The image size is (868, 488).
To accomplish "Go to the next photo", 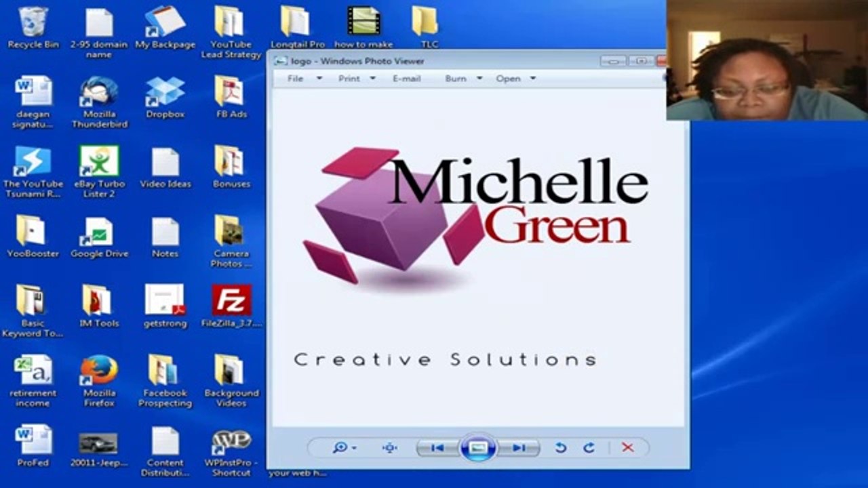I will click(x=519, y=448).
